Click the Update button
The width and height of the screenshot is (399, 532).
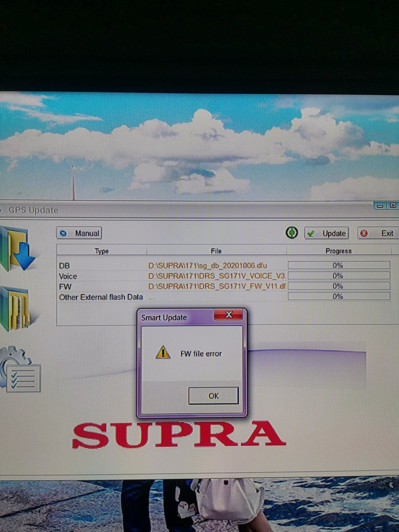(326, 234)
